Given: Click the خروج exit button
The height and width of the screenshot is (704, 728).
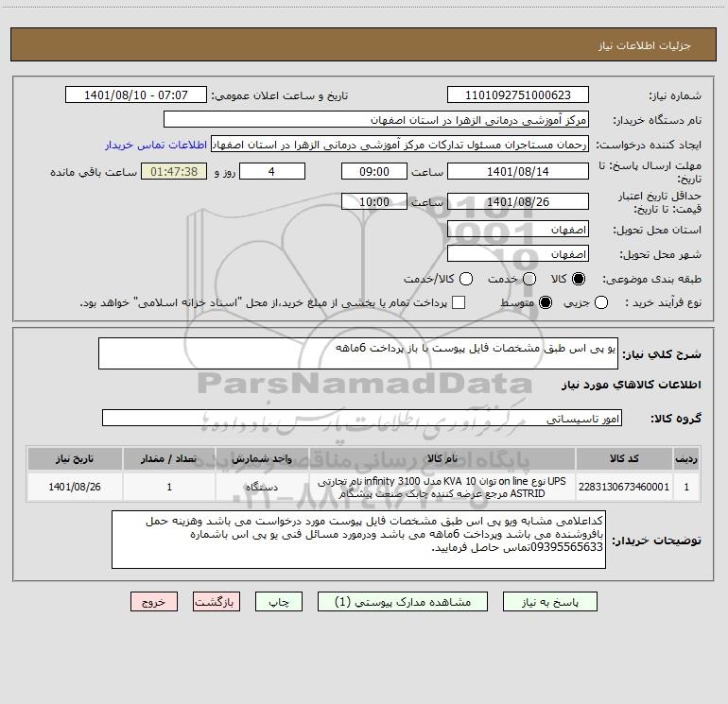Looking at the screenshot, I should (154, 602).
